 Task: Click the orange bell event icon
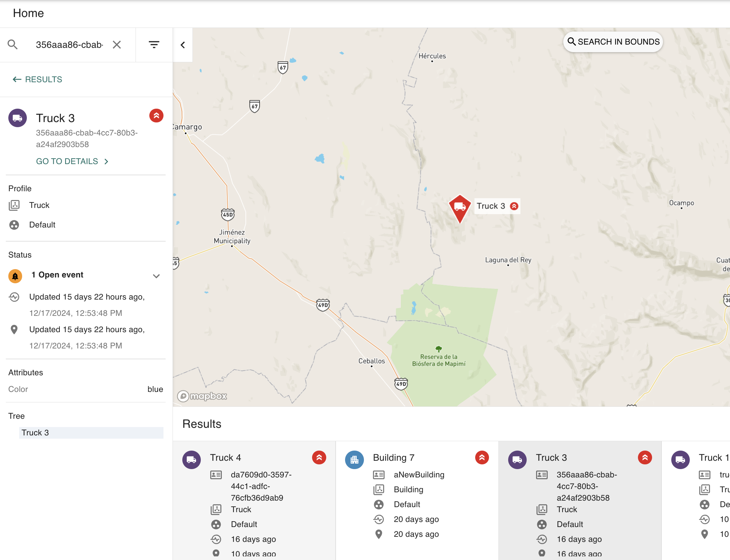(15, 276)
